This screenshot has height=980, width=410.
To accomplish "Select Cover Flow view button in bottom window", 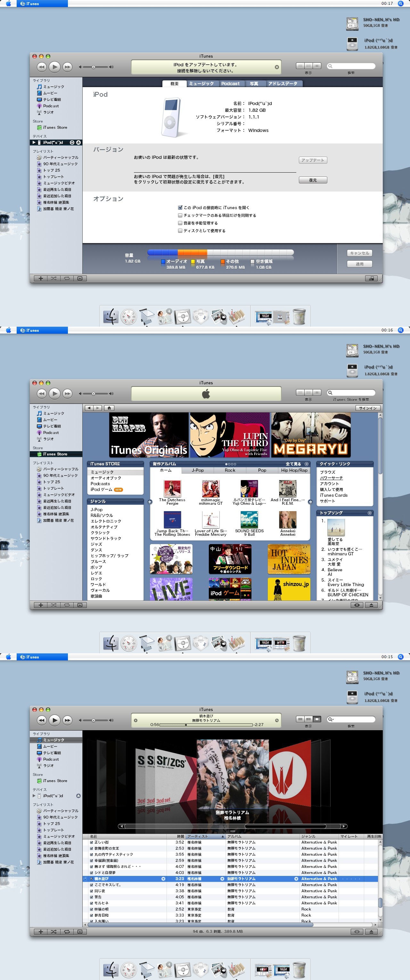I will 317,719.
